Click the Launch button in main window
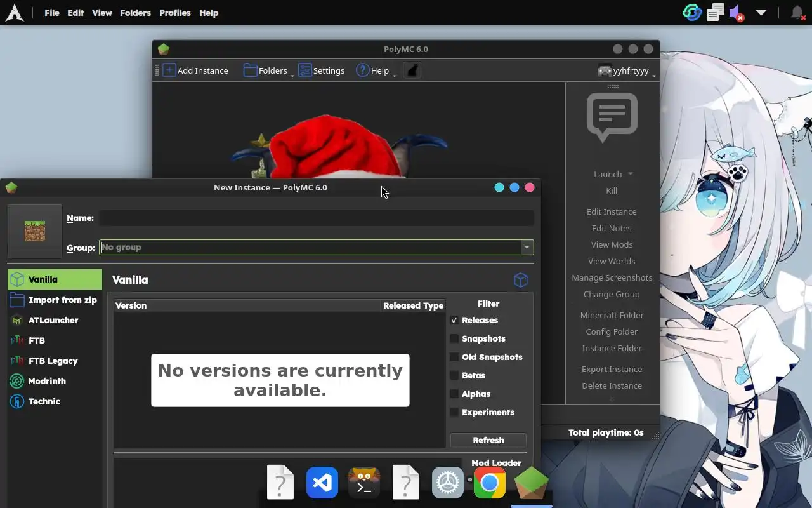Screen dimensions: 812x508 (x=608, y=174)
